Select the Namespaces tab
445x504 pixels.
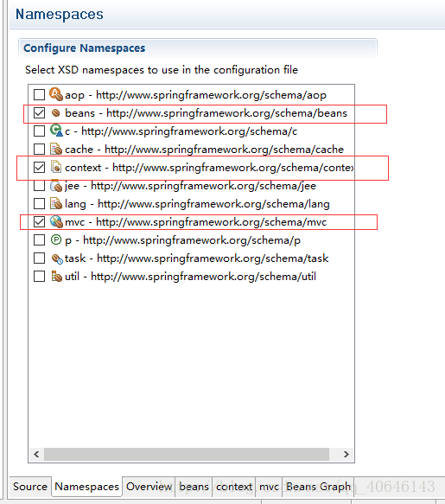pyautogui.click(x=86, y=487)
